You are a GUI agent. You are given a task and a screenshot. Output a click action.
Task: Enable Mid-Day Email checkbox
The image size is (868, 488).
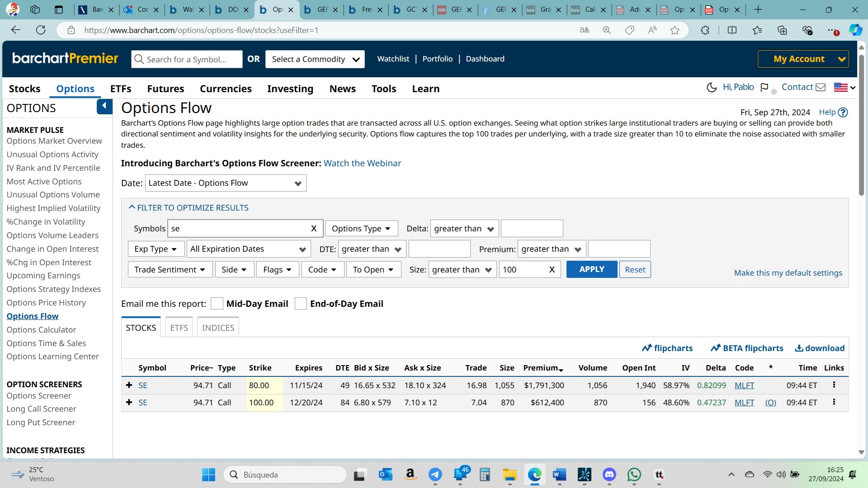[x=217, y=304]
